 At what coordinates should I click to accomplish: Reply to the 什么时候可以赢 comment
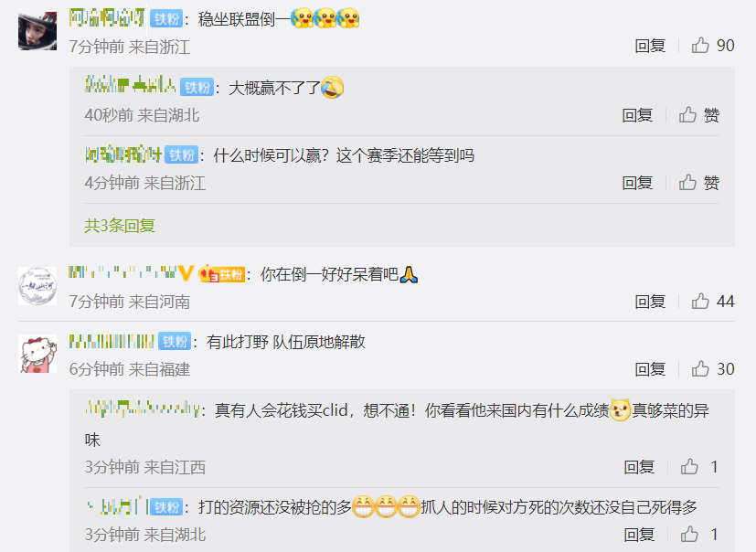click(x=637, y=183)
